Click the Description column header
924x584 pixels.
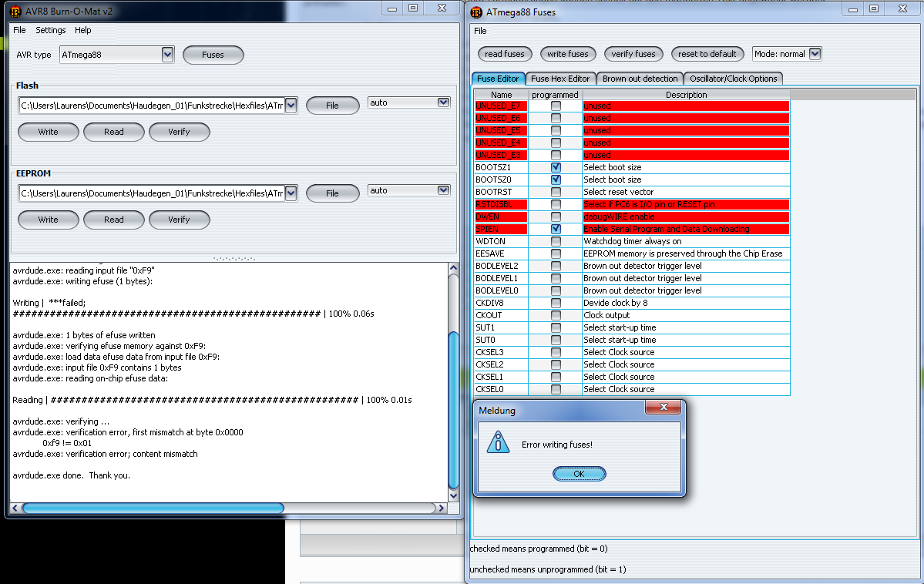point(687,95)
